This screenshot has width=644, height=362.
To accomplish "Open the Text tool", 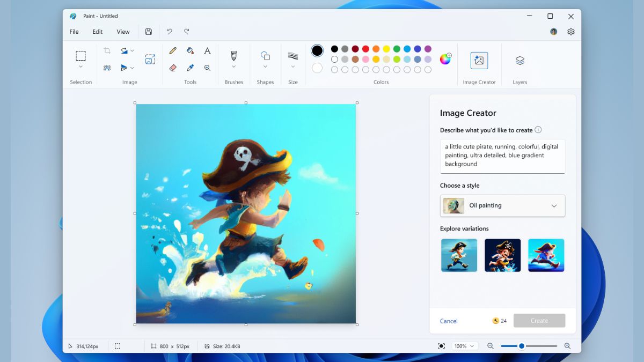I will pyautogui.click(x=207, y=50).
